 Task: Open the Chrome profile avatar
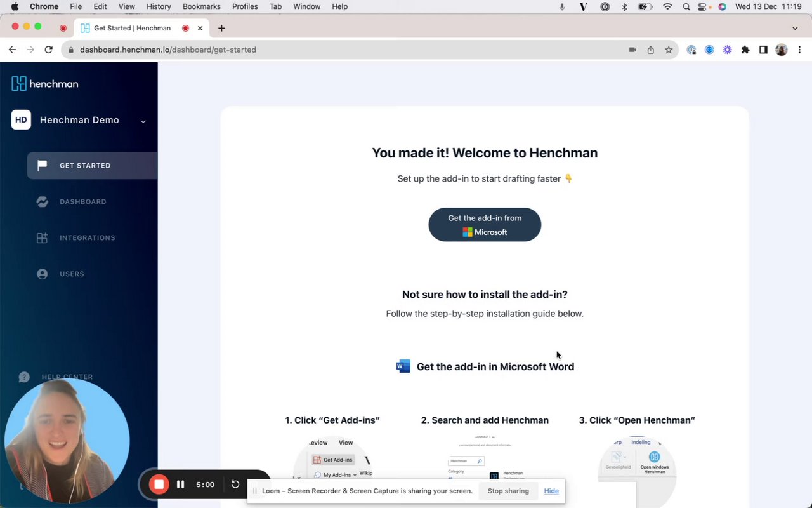(x=782, y=50)
